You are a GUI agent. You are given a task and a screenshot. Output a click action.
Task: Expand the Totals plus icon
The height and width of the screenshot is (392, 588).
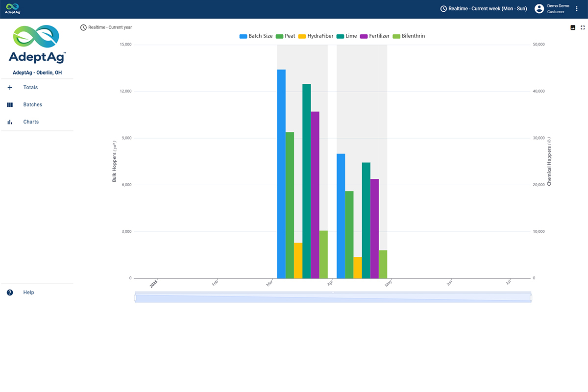pyautogui.click(x=10, y=88)
